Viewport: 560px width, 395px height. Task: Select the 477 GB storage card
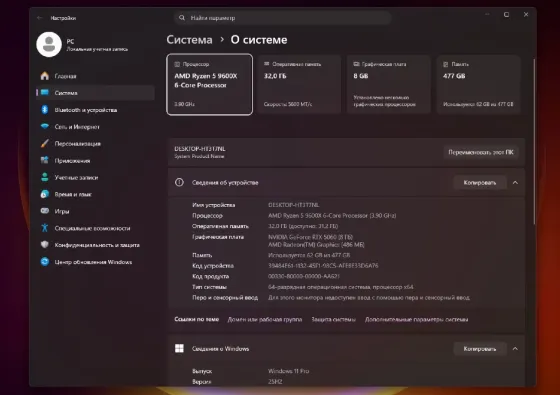click(479, 84)
